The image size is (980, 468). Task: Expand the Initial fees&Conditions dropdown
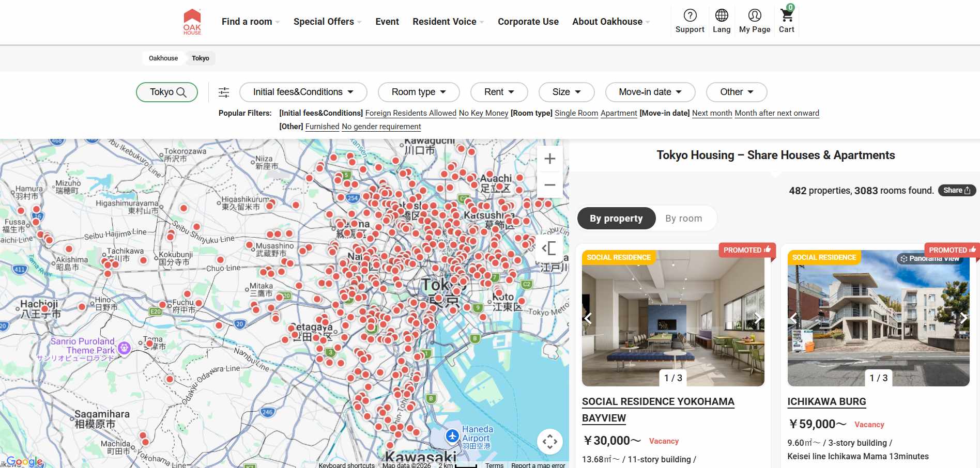point(303,92)
